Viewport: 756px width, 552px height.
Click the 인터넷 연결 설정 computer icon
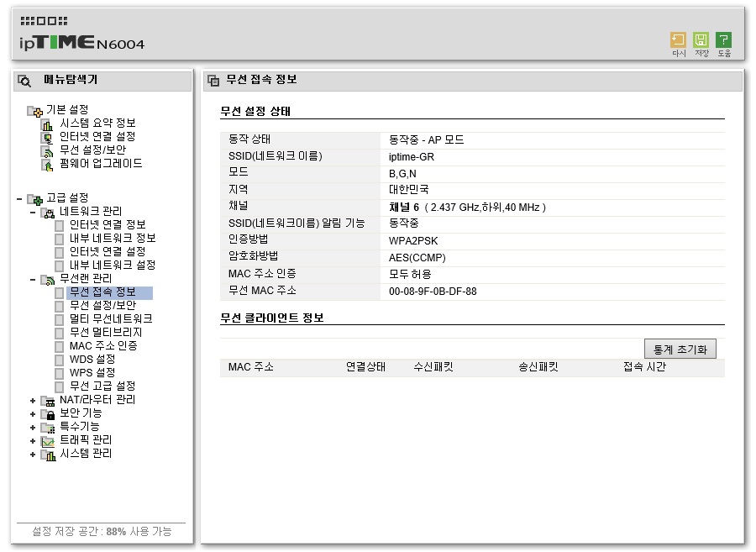tap(47, 139)
